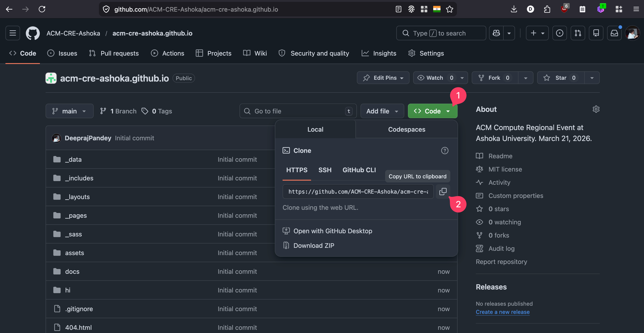The height and width of the screenshot is (333, 644).
Task: Open the issues shortcut icon in header
Action: 559,33
